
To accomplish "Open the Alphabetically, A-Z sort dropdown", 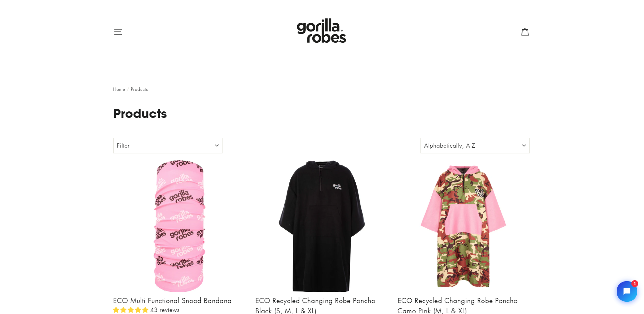I will 475,146.
